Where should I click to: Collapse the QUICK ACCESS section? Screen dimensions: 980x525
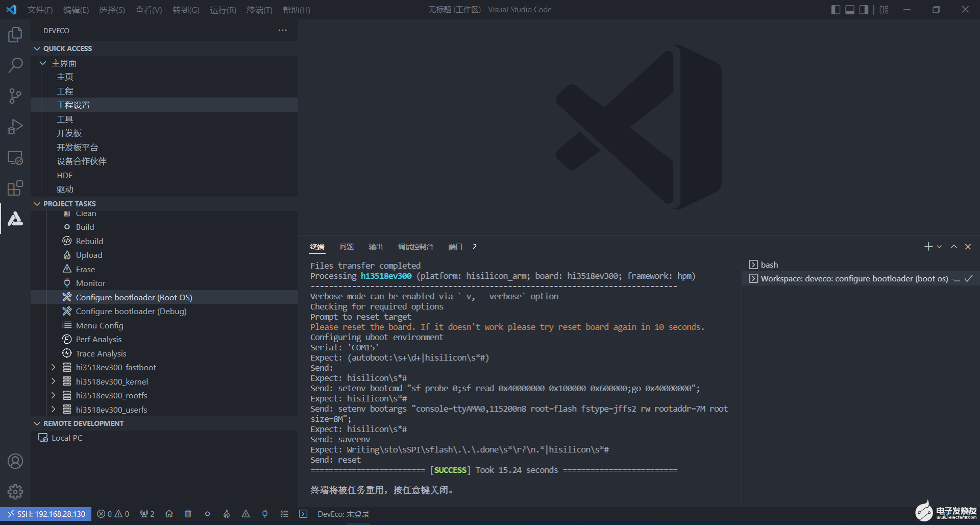tap(37, 49)
